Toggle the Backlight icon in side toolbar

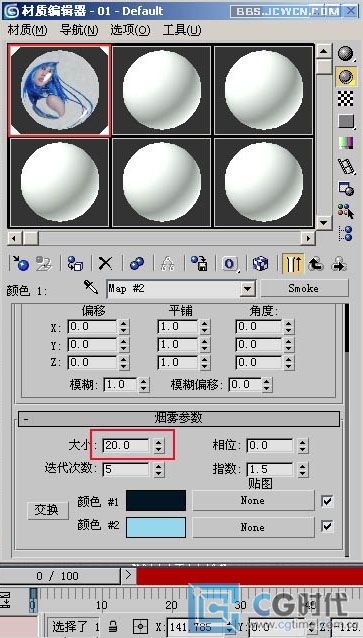[x=346, y=76]
